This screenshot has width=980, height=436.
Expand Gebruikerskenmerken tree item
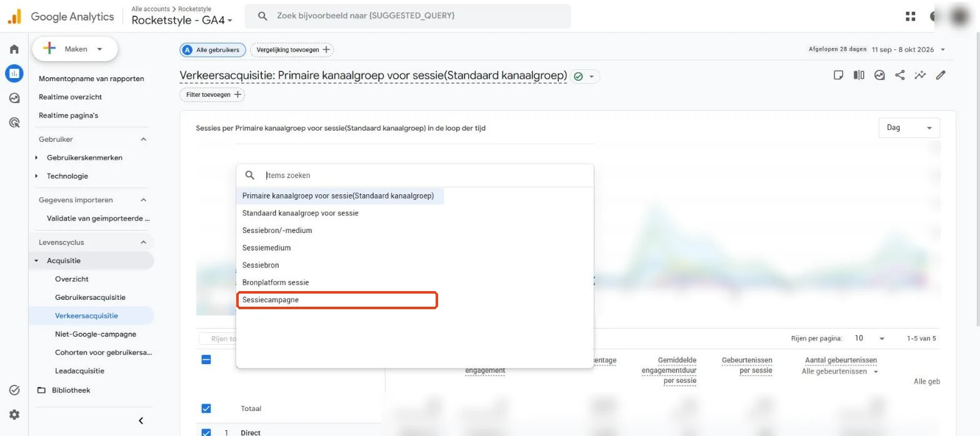pos(37,158)
